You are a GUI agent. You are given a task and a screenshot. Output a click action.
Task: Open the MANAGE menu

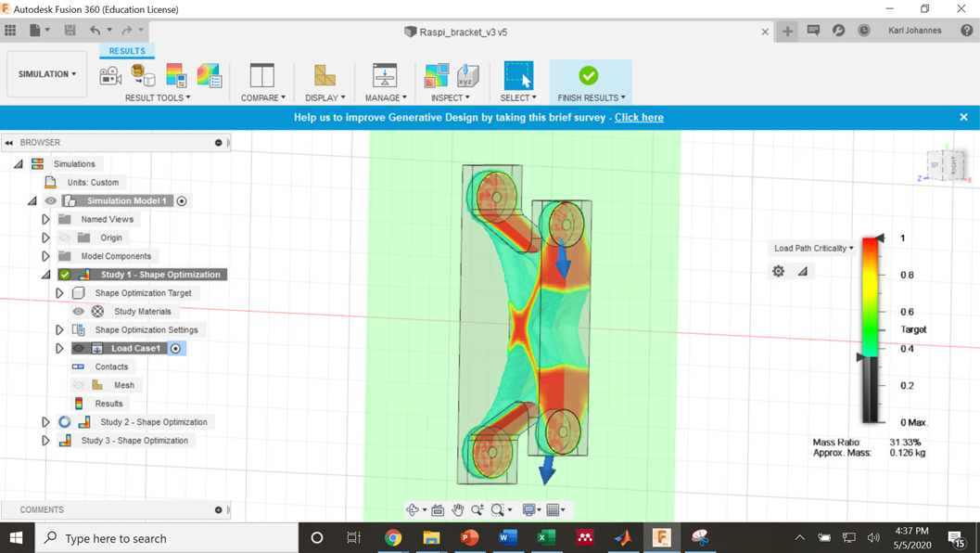point(386,97)
